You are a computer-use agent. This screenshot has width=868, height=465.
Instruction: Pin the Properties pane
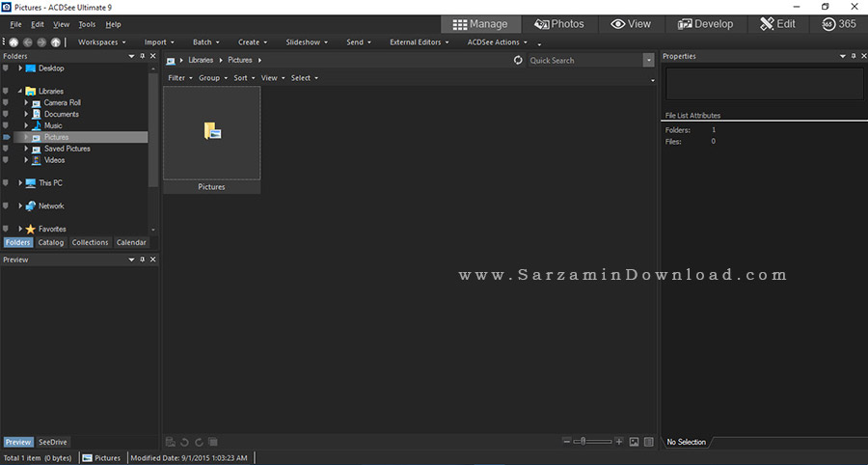(x=854, y=56)
